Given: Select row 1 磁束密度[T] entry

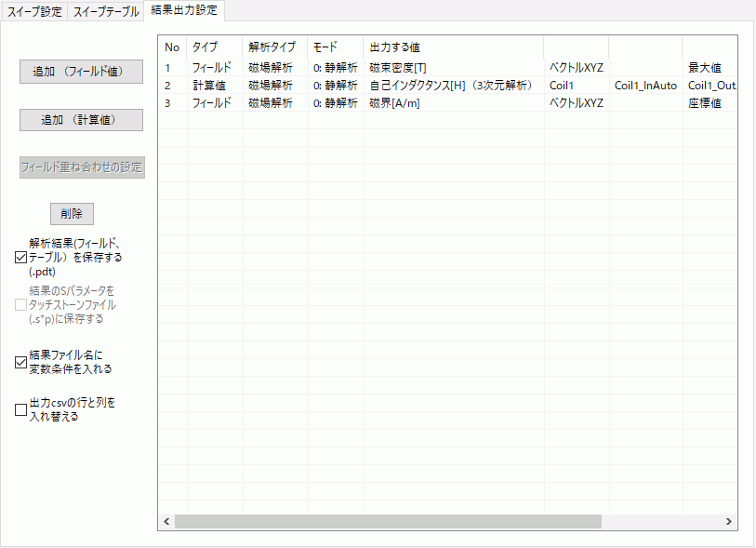Looking at the screenshot, I should click(x=397, y=68).
